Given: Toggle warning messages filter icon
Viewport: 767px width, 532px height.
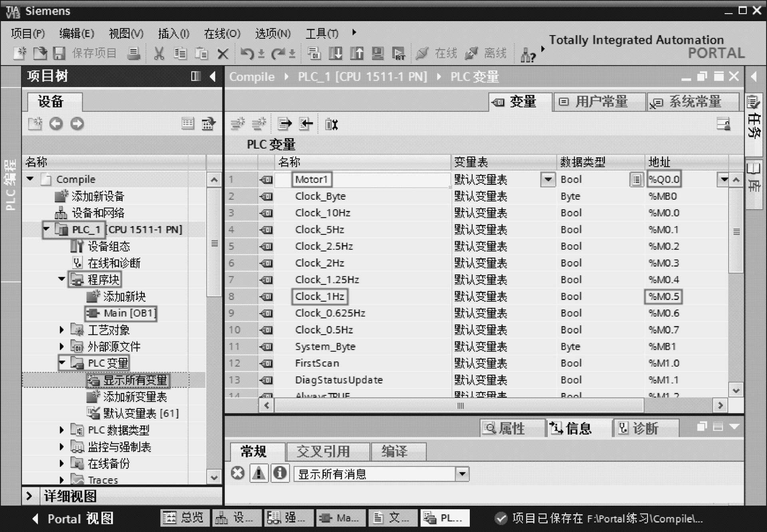Looking at the screenshot, I should click(259, 473).
